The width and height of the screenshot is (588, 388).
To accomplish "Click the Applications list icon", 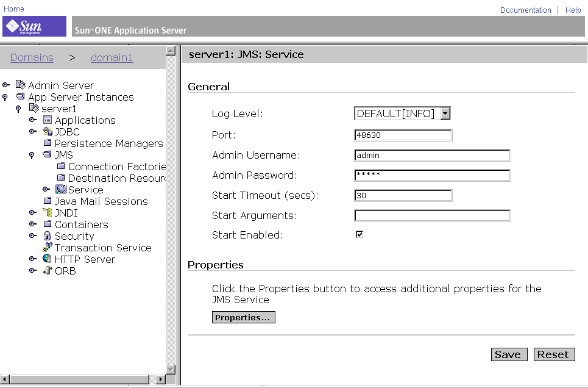I will point(48,120).
